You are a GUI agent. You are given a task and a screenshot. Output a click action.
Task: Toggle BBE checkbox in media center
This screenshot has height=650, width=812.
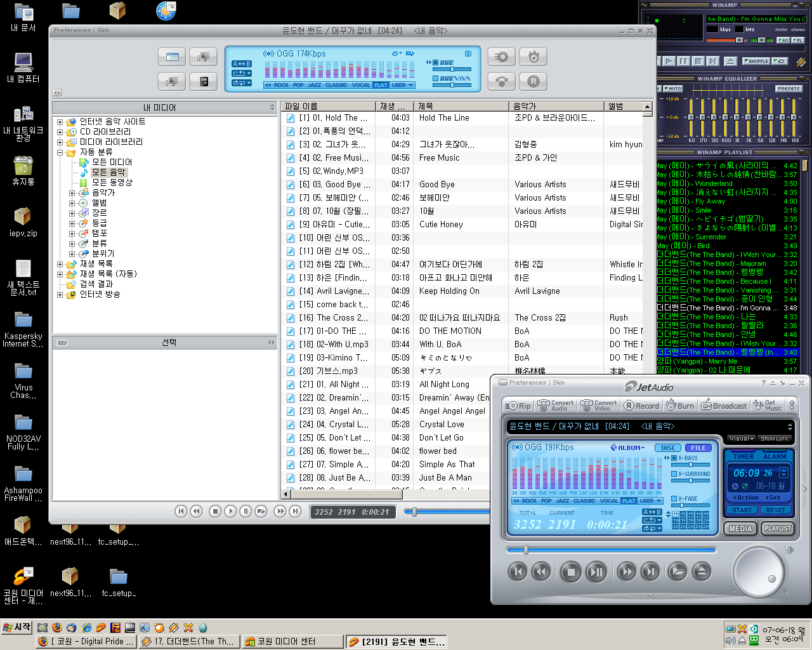[x=436, y=62]
